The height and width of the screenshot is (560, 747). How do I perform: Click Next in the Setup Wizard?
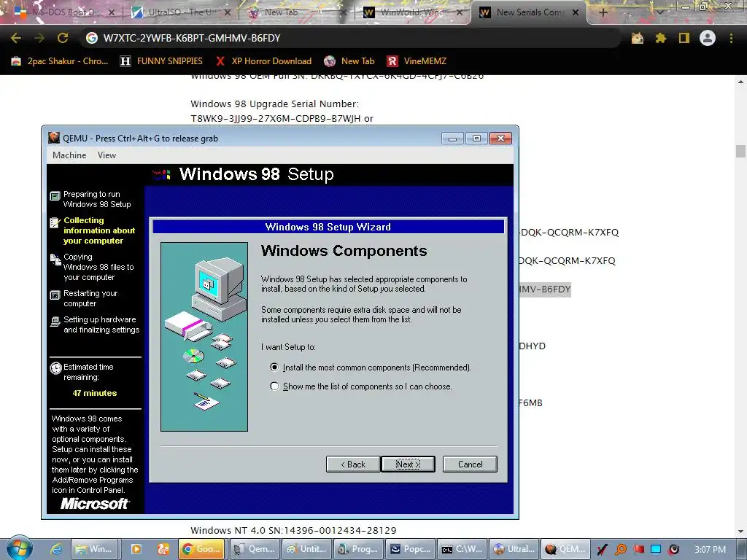408,464
